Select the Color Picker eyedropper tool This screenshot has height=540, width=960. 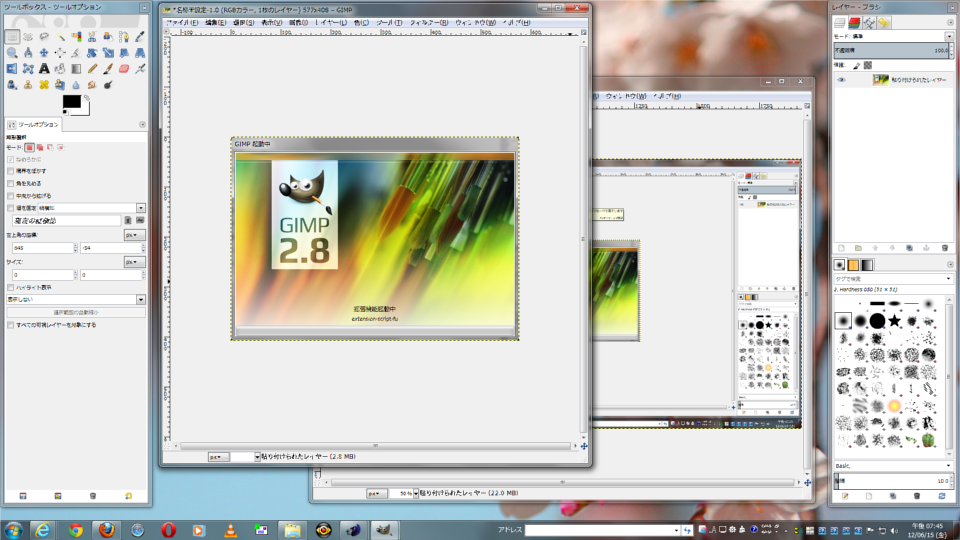click(x=140, y=37)
